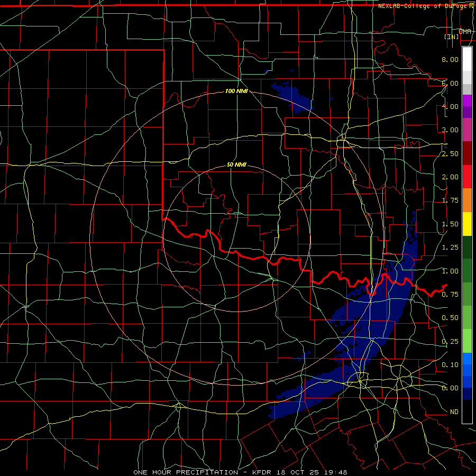This screenshot has height=476, width=476.
Task: Click the 2.50 legend value
Action: 450,153
